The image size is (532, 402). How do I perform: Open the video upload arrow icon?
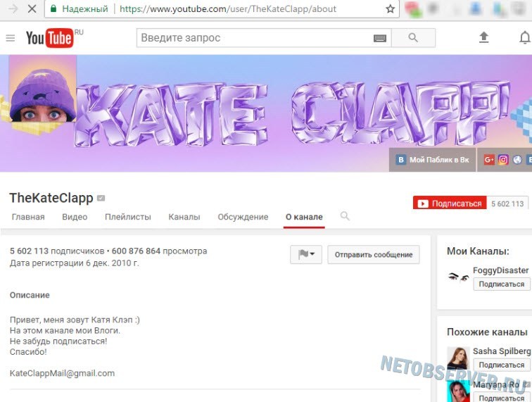484,37
